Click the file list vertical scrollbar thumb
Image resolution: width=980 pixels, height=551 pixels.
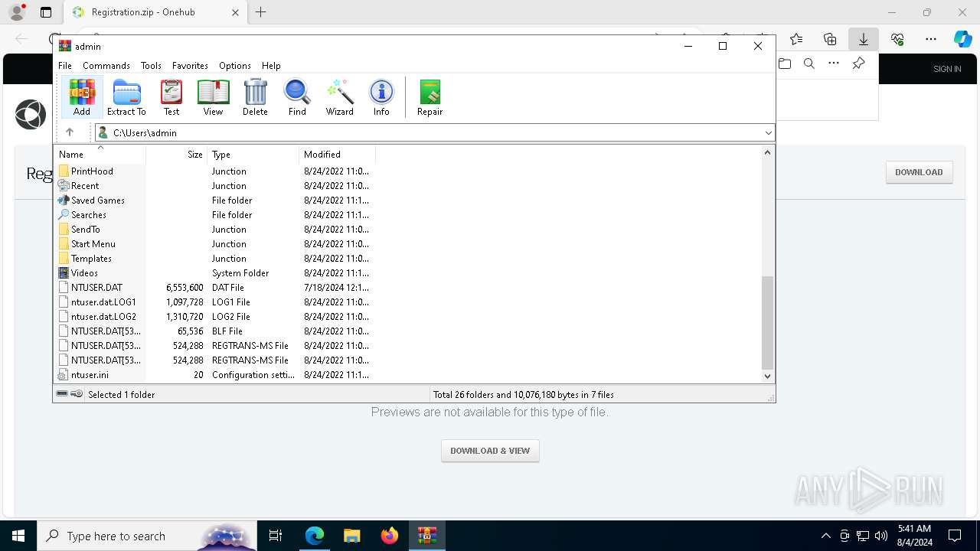767,323
